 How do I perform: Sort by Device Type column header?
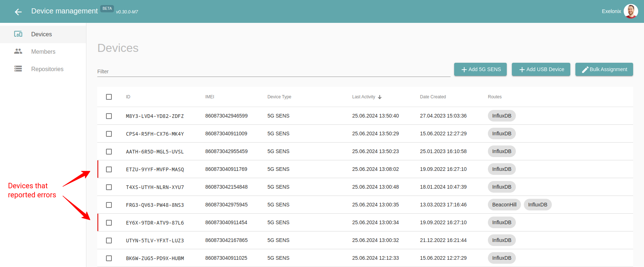click(279, 97)
